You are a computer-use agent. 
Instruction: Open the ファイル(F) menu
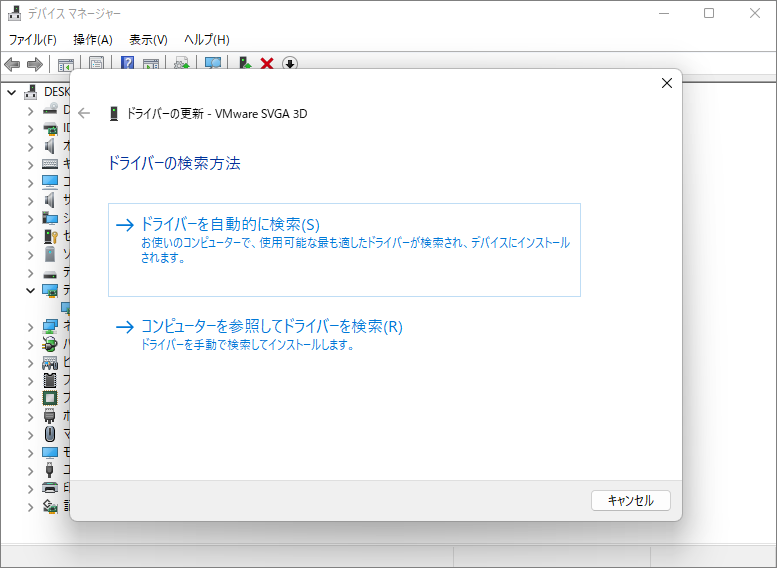click(33, 40)
